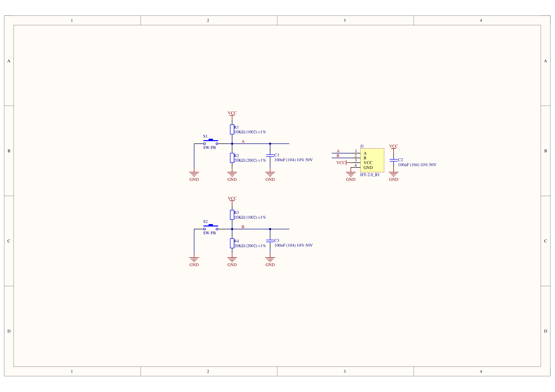555x392 pixels.
Task: Click net label A left of J1 pin 1
Action: 338,151
